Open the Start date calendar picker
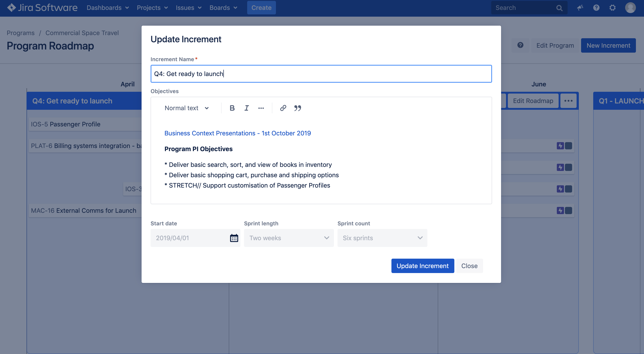The image size is (644, 354). point(234,238)
